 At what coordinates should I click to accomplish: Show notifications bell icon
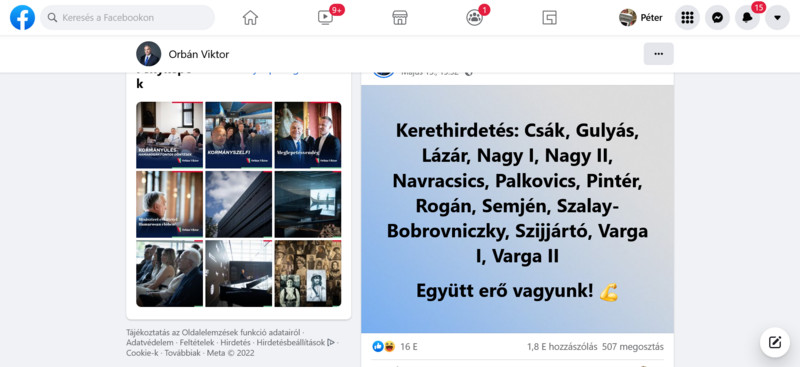tap(747, 17)
